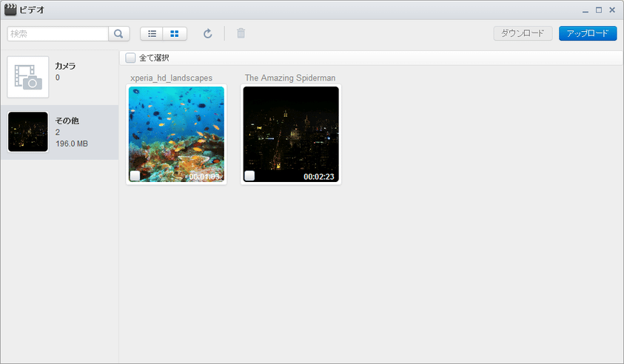Click the 00:02:23 duration label
The width and height of the screenshot is (624, 364).
(319, 177)
